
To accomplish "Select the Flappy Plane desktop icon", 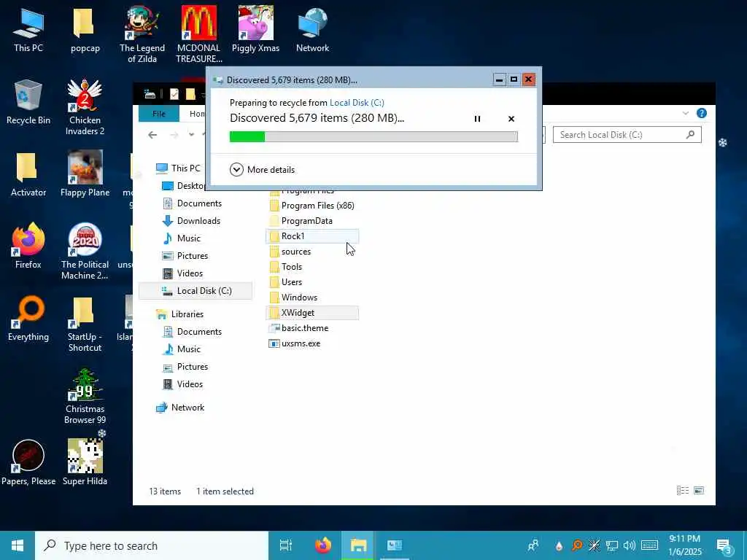I will (x=85, y=174).
